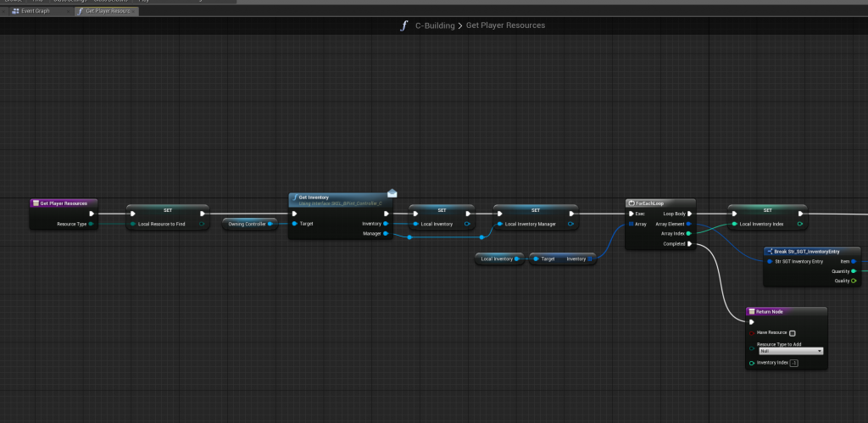Select the Get Inventory node header
Image resolution: width=868 pixels, height=423 pixels.
340,200
